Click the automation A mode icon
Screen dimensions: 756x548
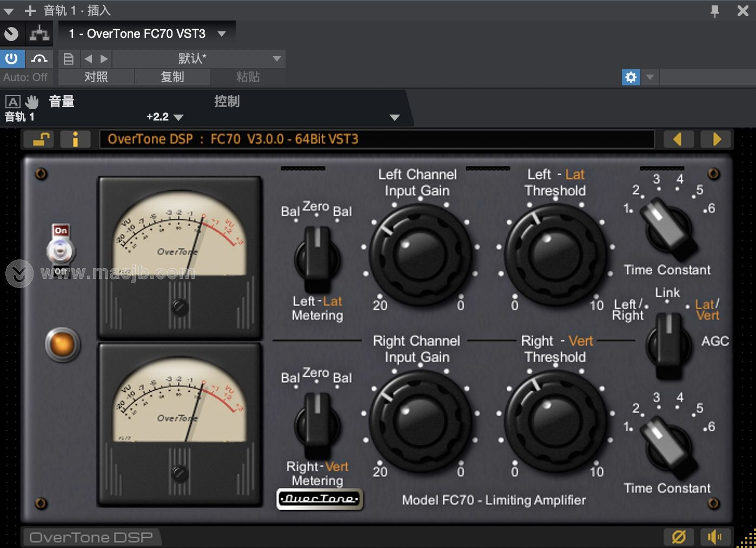pyautogui.click(x=13, y=102)
